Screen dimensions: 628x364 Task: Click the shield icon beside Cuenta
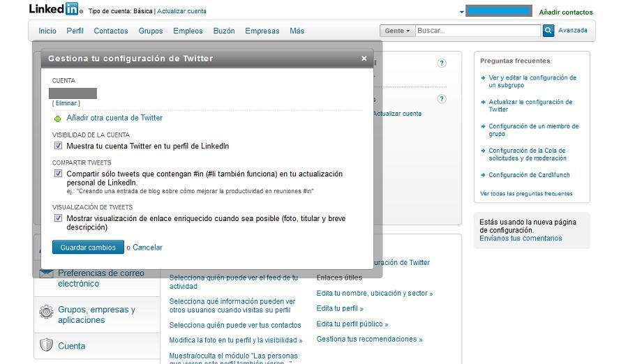(x=46, y=345)
